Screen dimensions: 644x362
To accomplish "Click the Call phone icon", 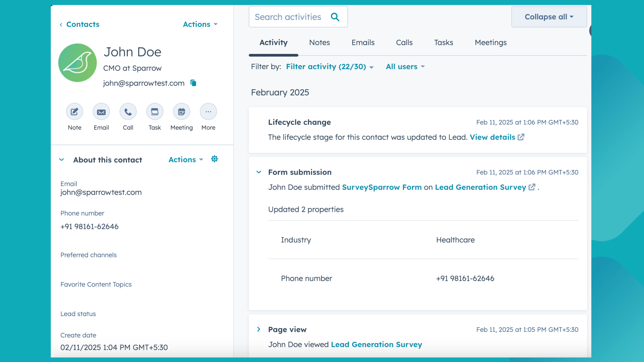I will coord(128,112).
